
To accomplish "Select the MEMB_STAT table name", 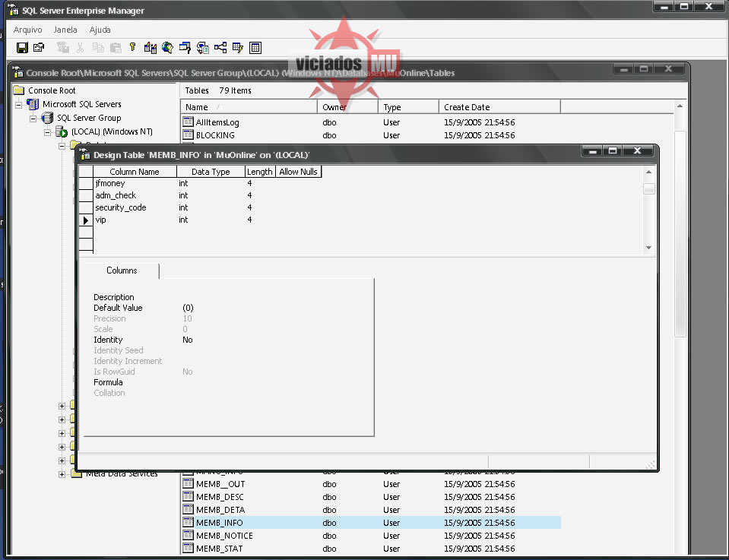I will coord(219,549).
